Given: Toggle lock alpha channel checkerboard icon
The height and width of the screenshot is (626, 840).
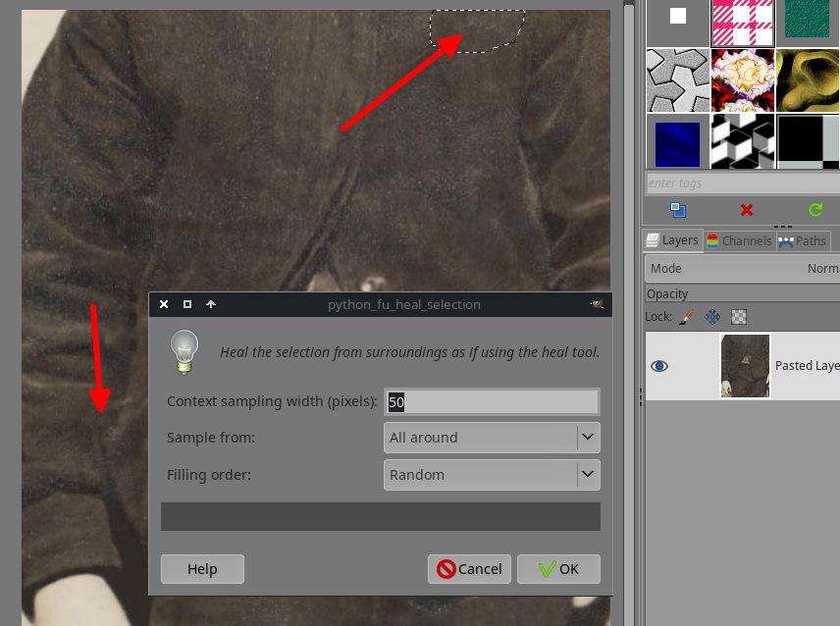Looking at the screenshot, I should [x=739, y=317].
